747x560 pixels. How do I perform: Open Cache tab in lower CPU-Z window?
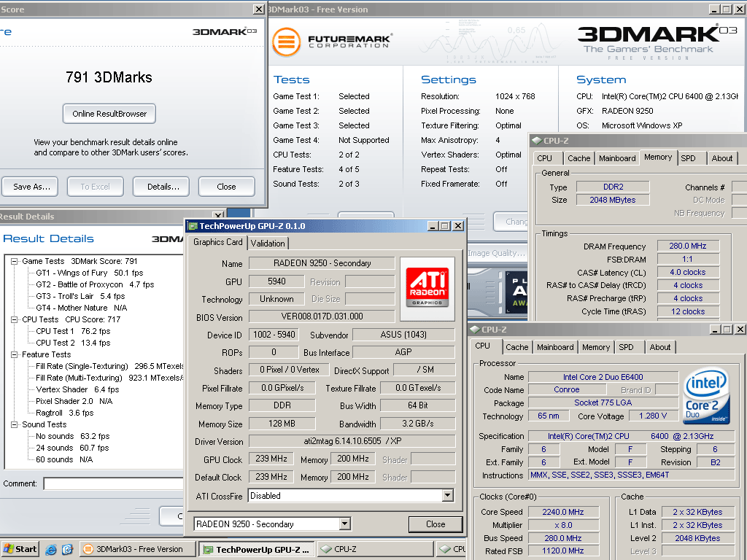517,347
